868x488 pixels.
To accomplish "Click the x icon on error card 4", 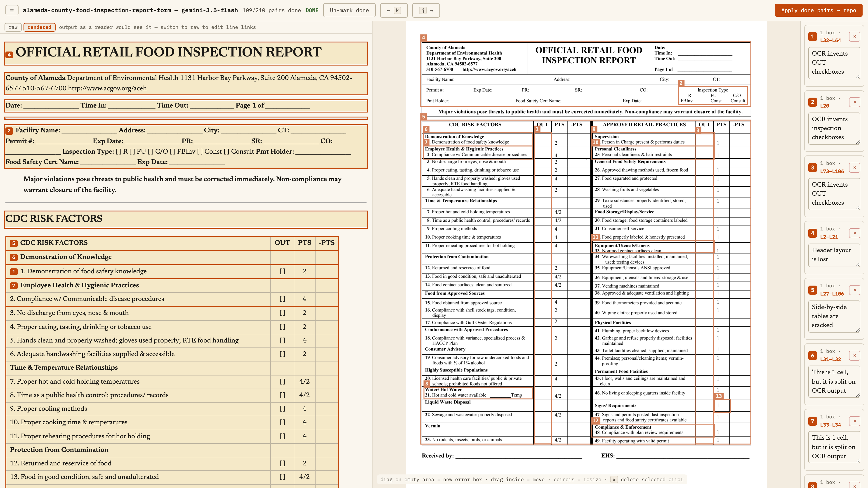I will point(854,233).
